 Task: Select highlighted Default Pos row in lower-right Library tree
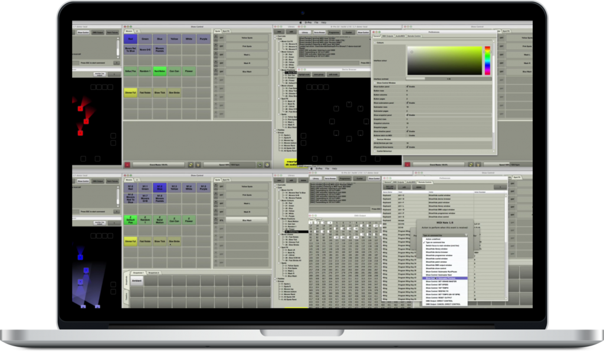point(296,232)
